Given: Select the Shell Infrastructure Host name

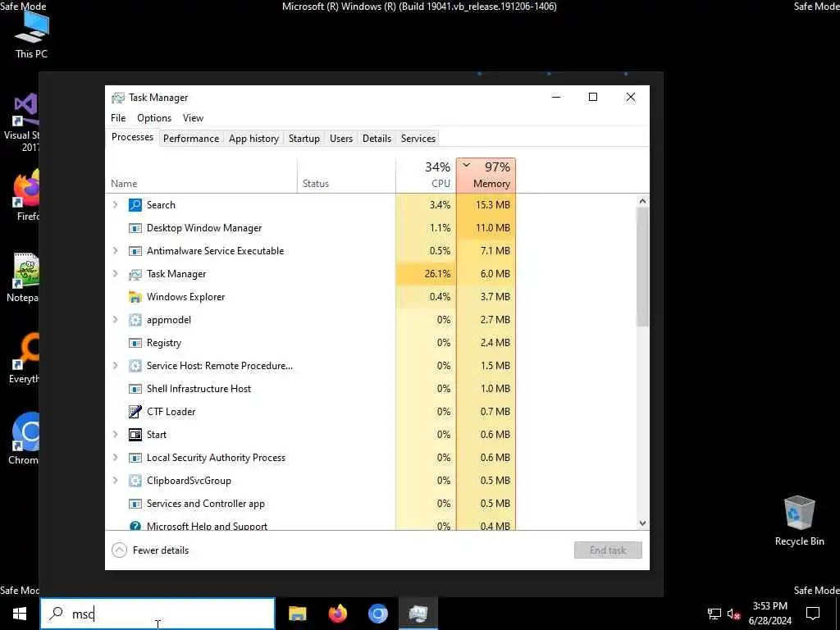Looking at the screenshot, I should click(x=199, y=389).
